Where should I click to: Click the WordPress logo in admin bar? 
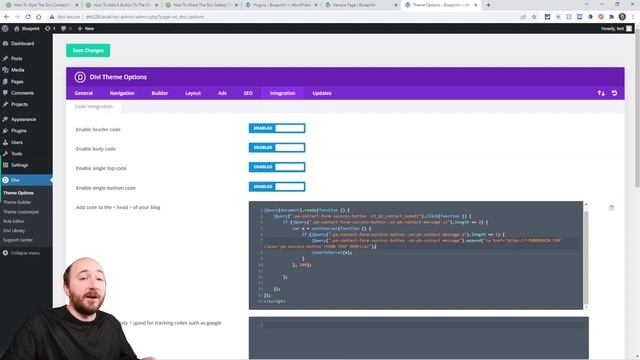click(5, 29)
